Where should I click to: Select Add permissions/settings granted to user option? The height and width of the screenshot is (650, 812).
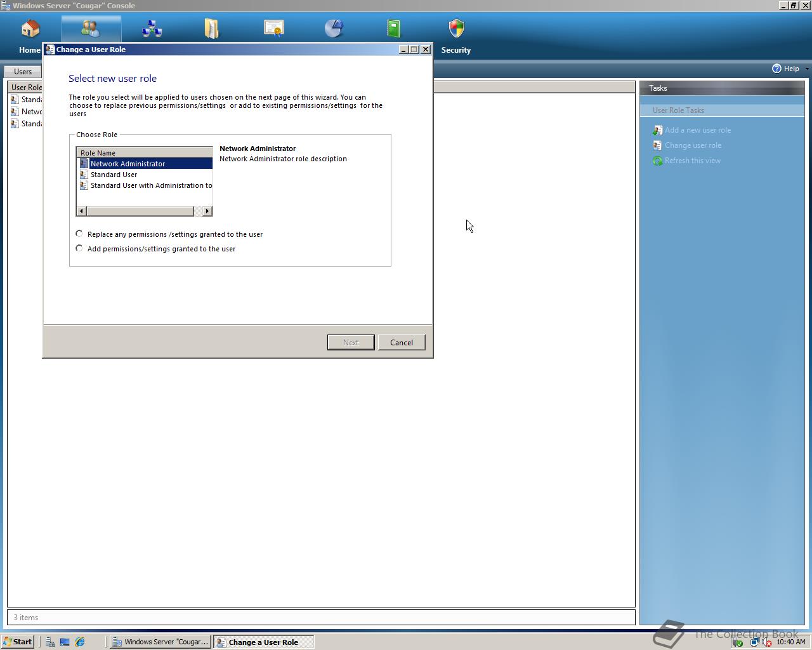tap(79, 248)
